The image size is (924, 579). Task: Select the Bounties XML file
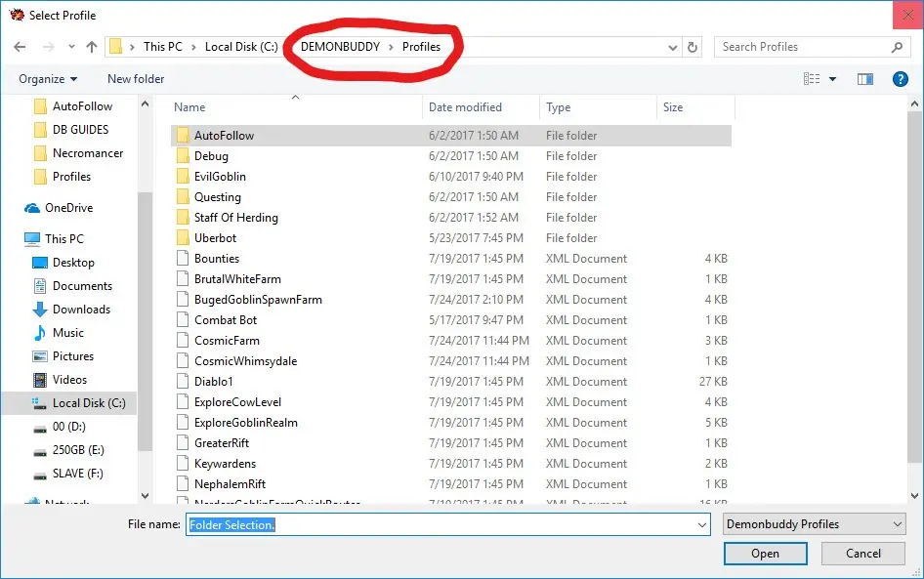[451, 259]
